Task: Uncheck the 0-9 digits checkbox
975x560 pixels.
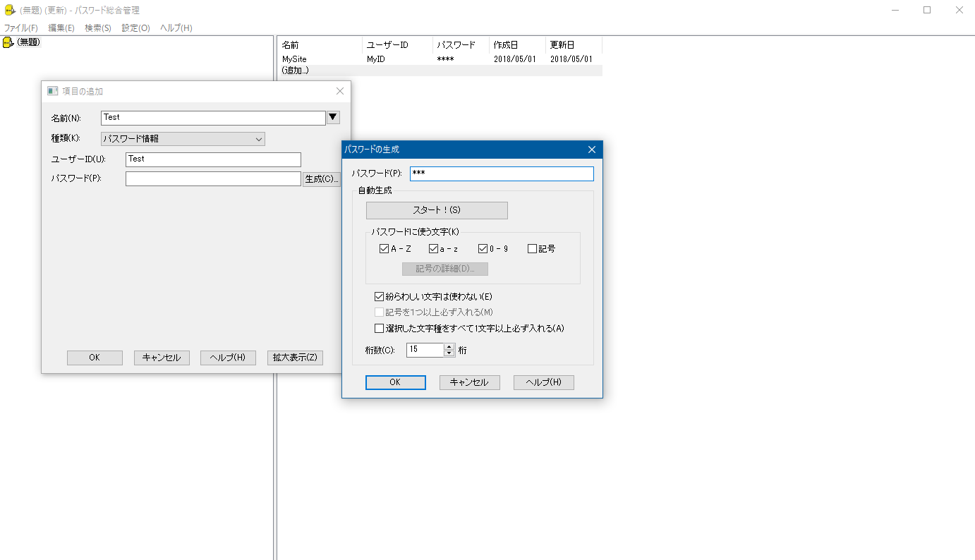Action: (483, 248)
